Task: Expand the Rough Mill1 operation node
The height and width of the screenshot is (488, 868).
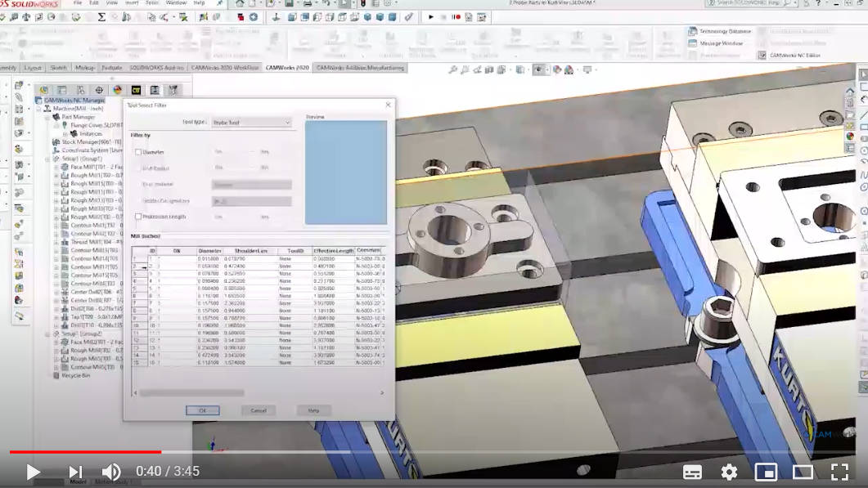Action: coord(56,176)
